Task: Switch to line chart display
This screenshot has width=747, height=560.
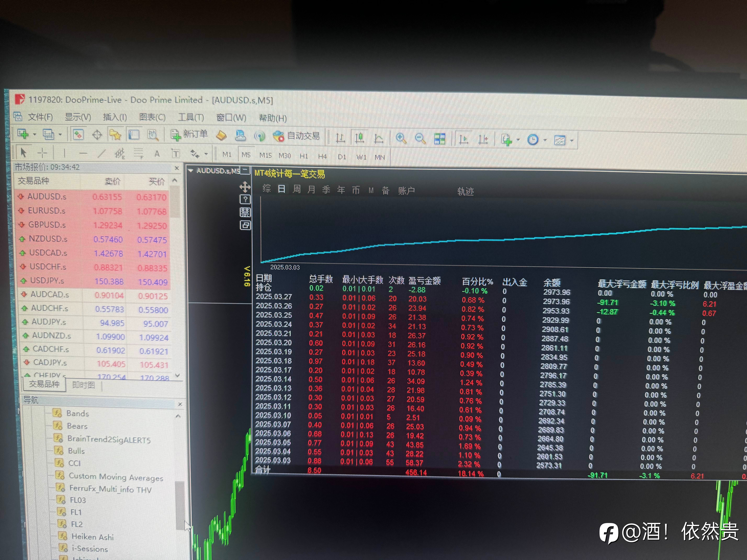Action: pyautogui.click(x=379, y=138)
